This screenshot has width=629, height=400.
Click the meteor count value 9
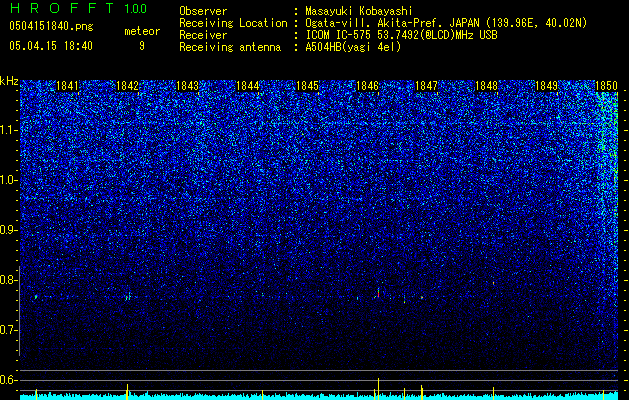pyautogui.click(x=142, y=46)
